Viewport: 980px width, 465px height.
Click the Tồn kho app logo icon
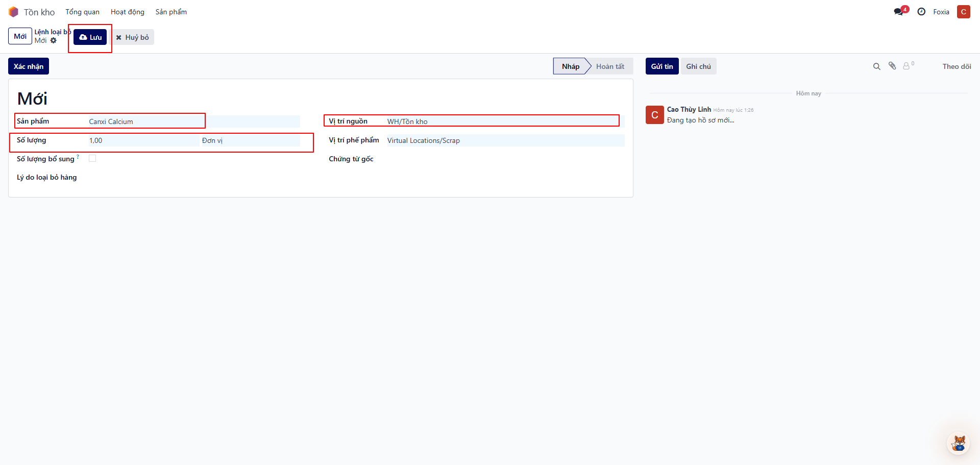13,12
